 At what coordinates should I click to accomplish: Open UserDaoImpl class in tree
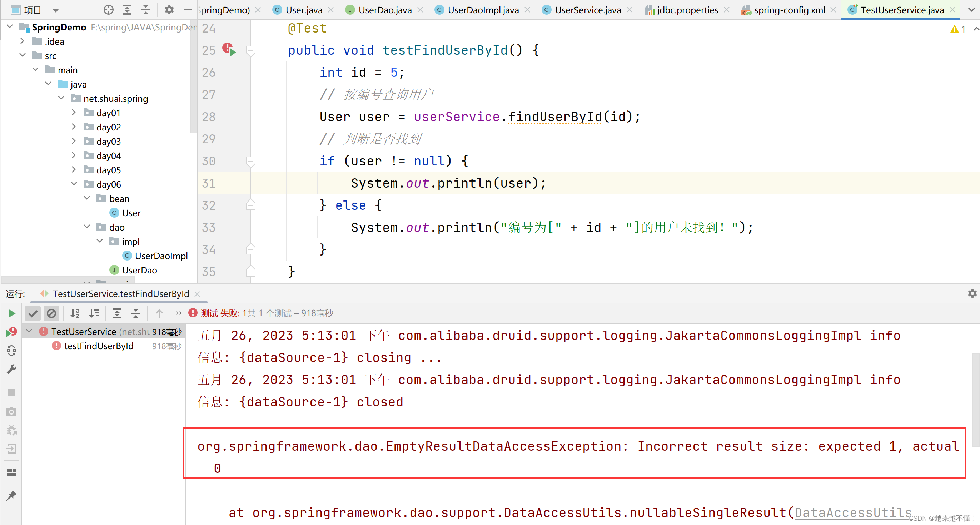[161, 256]
